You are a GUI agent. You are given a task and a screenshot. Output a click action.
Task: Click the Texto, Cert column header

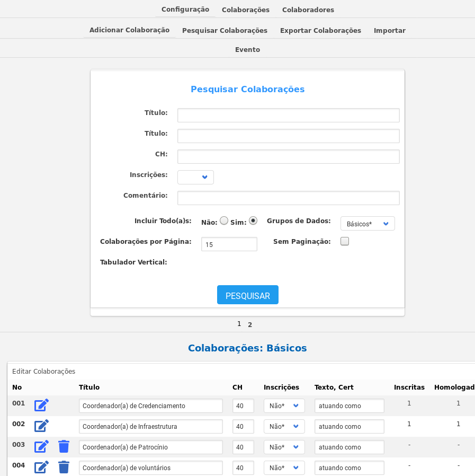334,387
